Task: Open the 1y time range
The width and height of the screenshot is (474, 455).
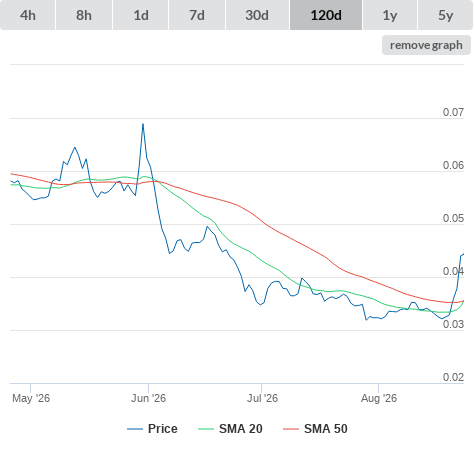Action: click(390, 15)
